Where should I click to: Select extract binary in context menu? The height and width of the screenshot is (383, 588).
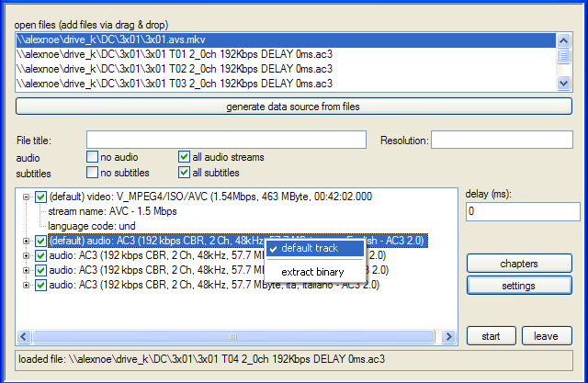[312, 272]
